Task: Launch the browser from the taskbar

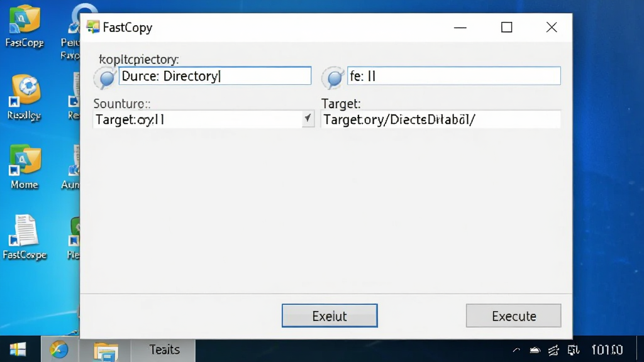Action: 59,349
